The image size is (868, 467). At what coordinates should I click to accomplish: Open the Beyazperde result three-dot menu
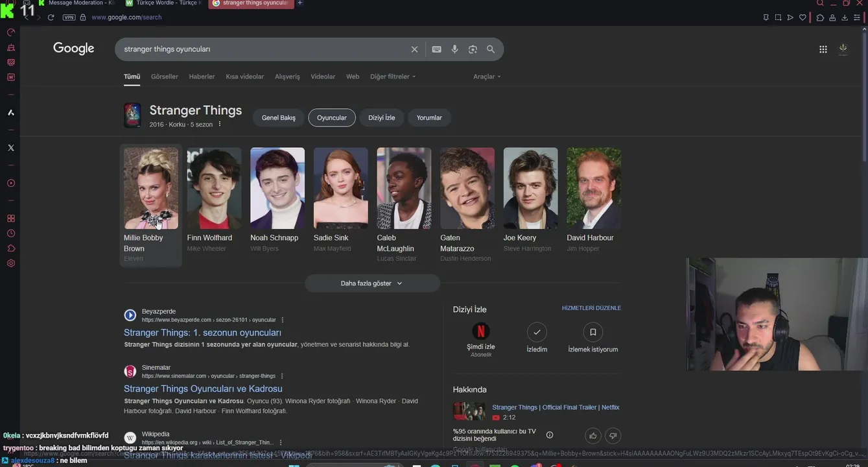(x=283, y=320)
